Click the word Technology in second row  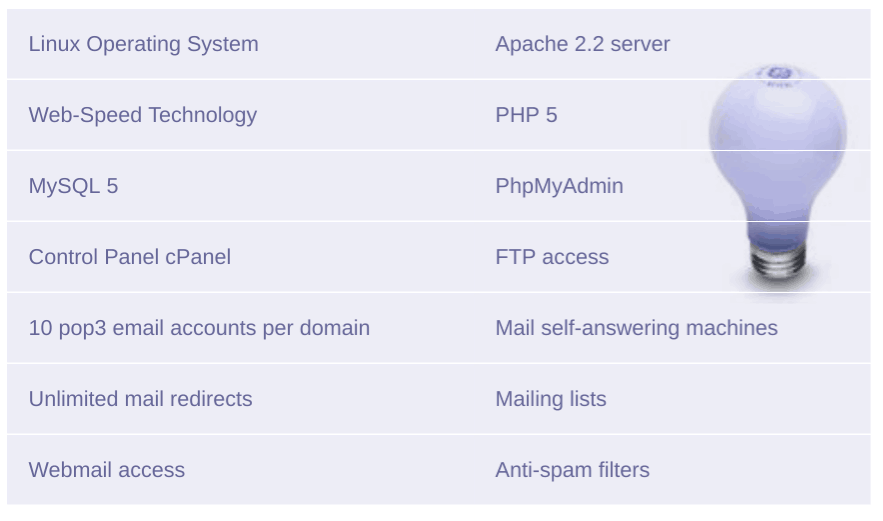pos(203,115)
